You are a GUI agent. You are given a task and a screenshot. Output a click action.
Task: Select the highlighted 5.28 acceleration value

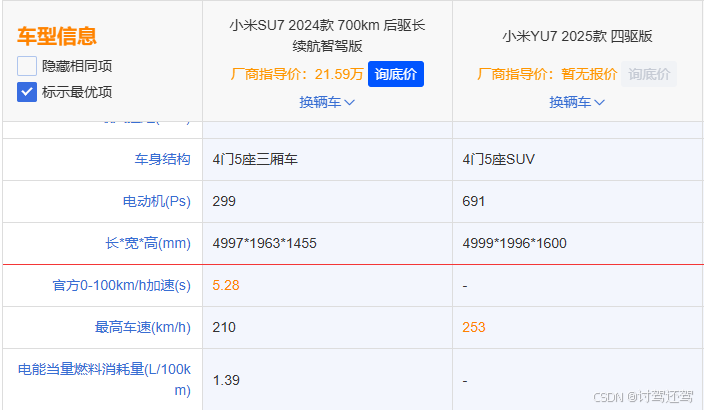click(x=226, y=285)
